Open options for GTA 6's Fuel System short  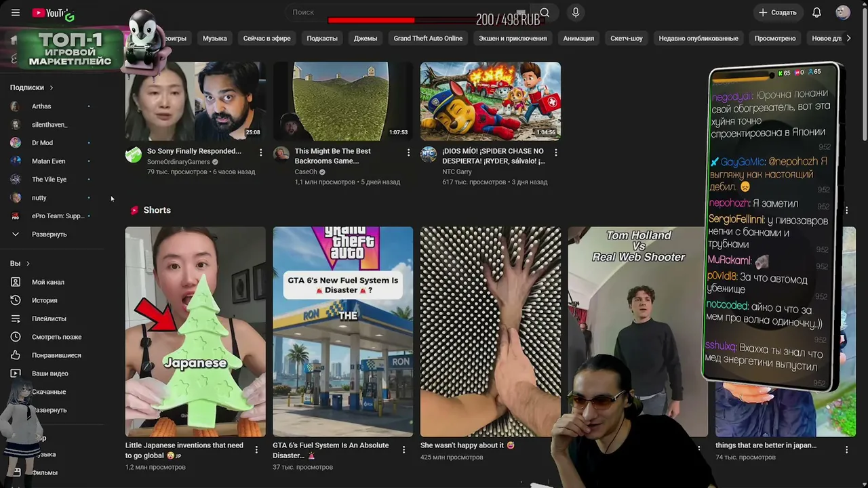point(403,449)
